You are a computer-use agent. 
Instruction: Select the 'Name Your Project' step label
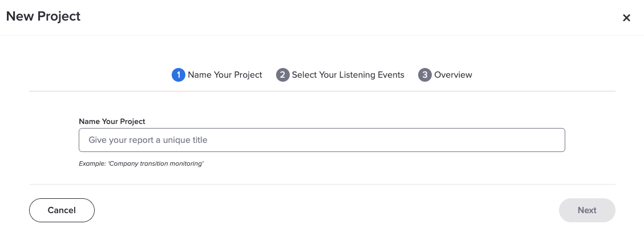pyautogui.click(x=225, y=75)
